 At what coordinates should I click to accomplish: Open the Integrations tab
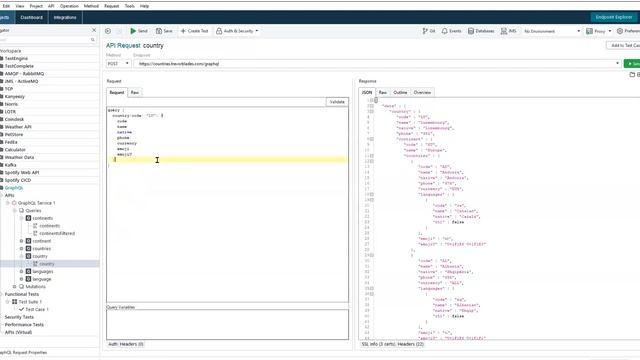pyautogui.click(x=65, y=17)
